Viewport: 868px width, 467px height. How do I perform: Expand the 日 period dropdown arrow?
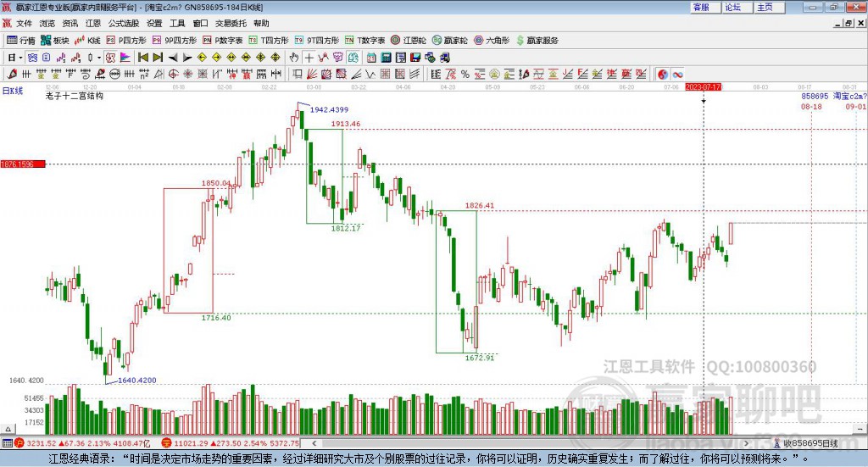pyautogui.click(x=20, y=58)
